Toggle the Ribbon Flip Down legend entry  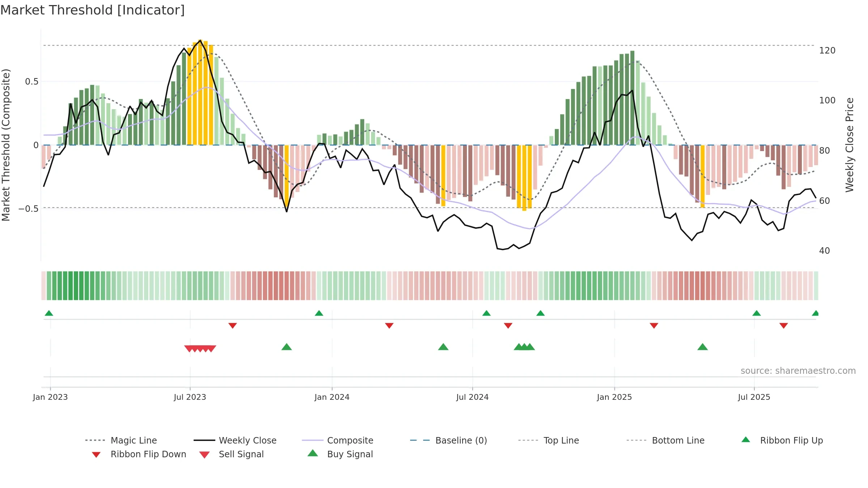(139, 454)
